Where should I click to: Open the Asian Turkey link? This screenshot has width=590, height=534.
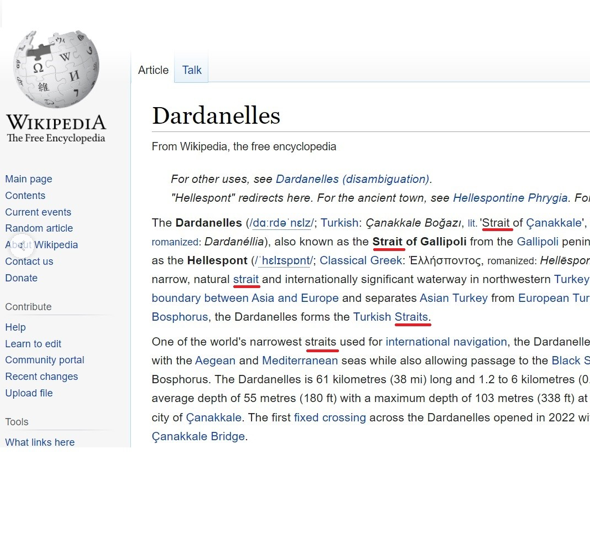[453, 298]
